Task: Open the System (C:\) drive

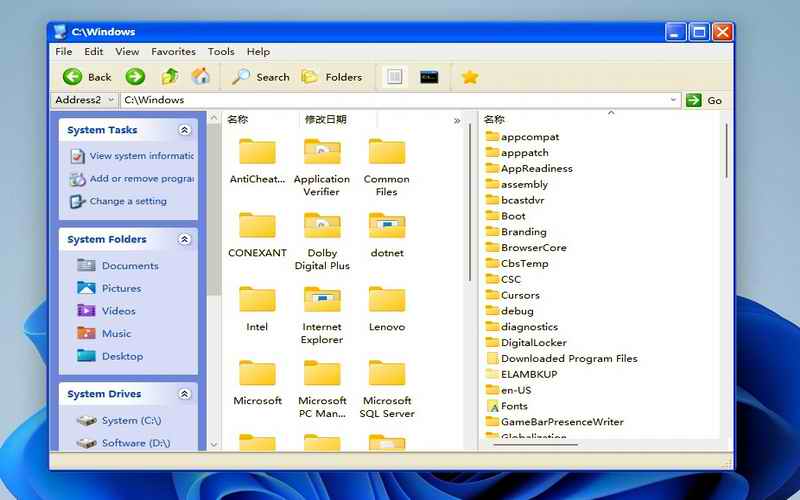Action: 119,420
